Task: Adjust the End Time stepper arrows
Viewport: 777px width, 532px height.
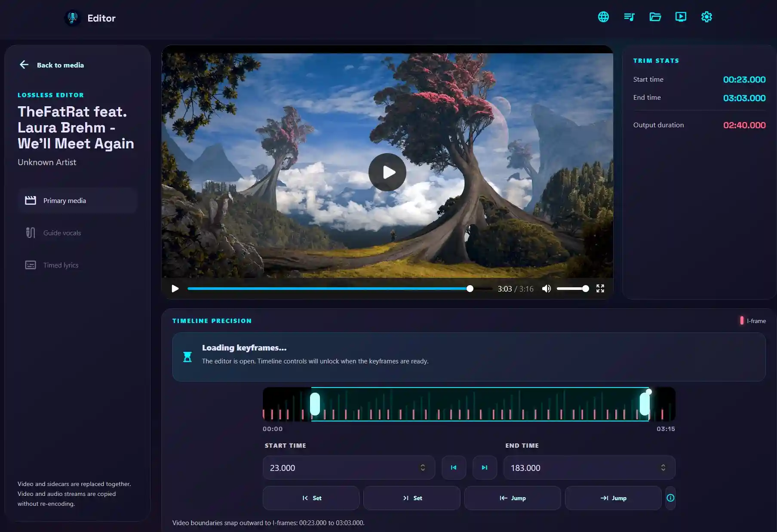Action: coord(663,467)
